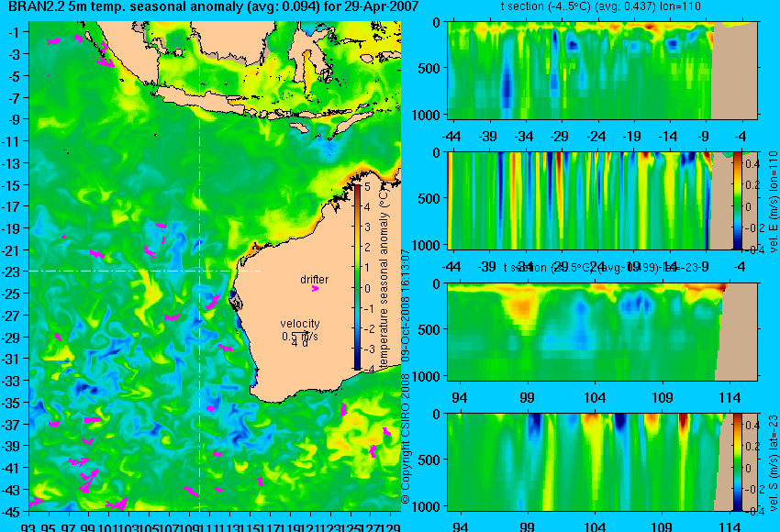
Task: Click the '500' depth label of the bottom section
Action: (429, 460)
